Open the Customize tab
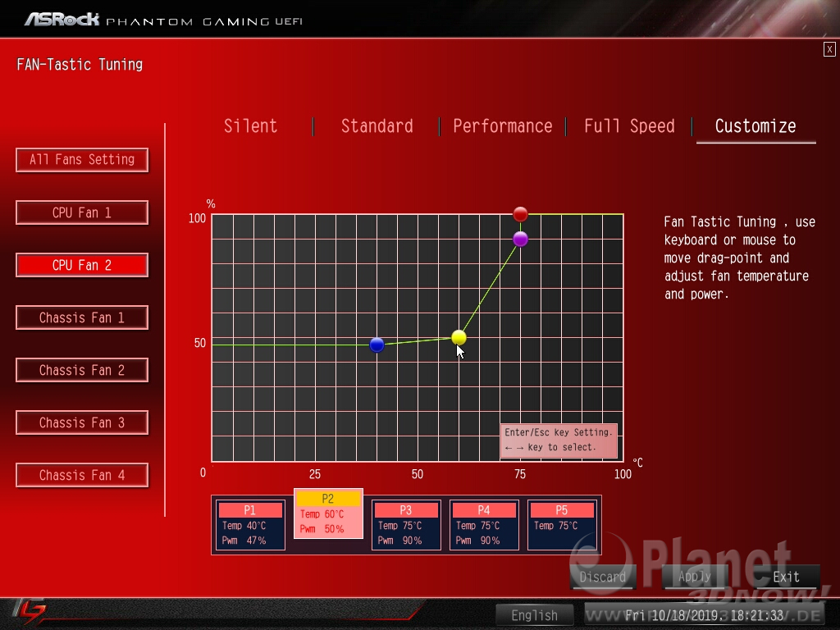 756,126
